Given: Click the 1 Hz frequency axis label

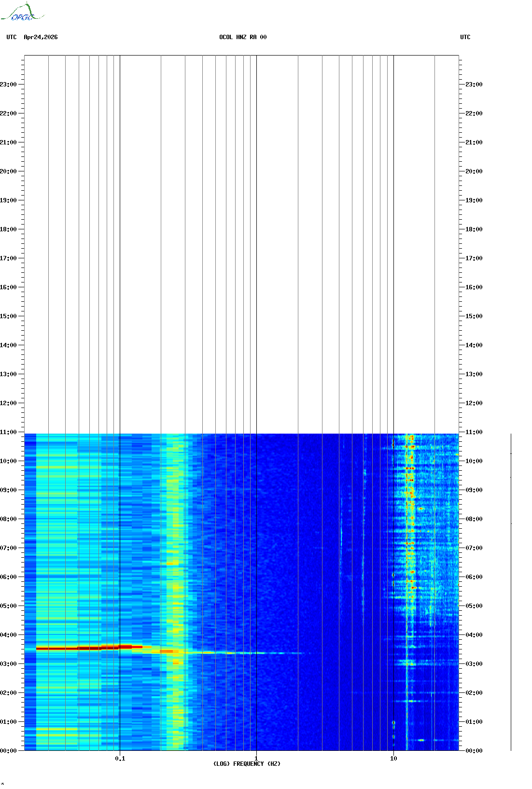Looking at the screenshot, I should pyautogui.click(x=256, y=759).
